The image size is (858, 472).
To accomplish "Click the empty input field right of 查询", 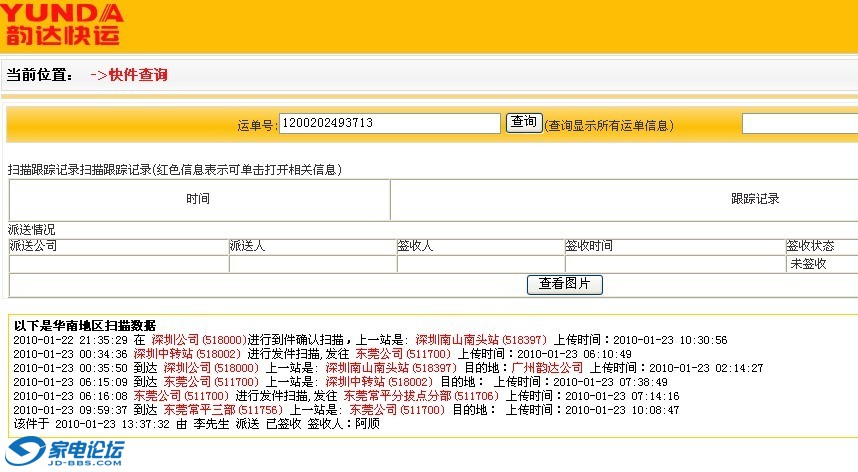I will [x=799, y=123].
